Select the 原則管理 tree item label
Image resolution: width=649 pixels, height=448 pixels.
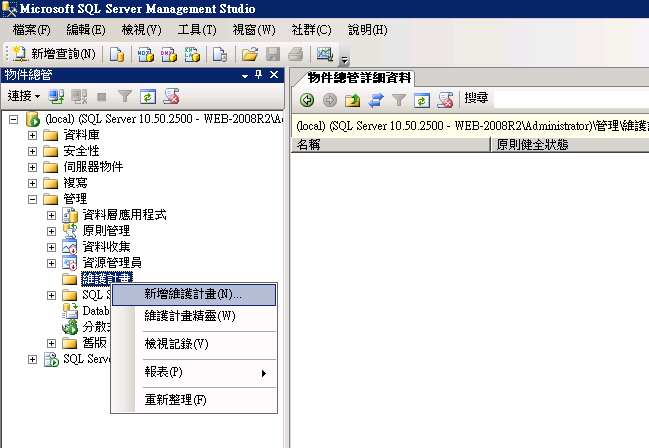click(106, 231)
